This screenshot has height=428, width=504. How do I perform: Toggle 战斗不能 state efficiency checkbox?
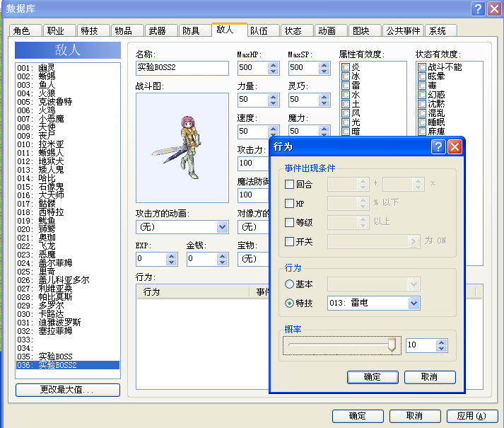click(422, 67)
